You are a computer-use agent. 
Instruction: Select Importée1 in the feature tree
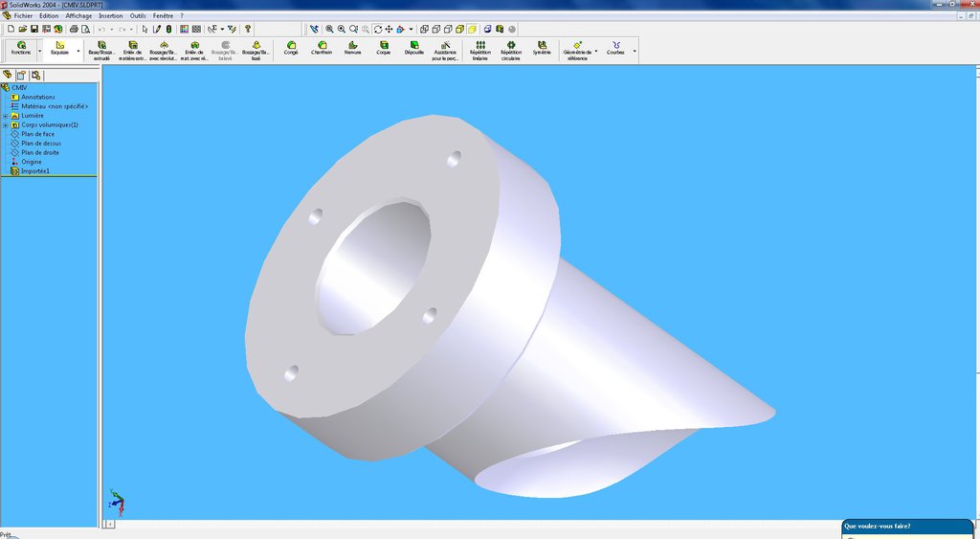35,171
